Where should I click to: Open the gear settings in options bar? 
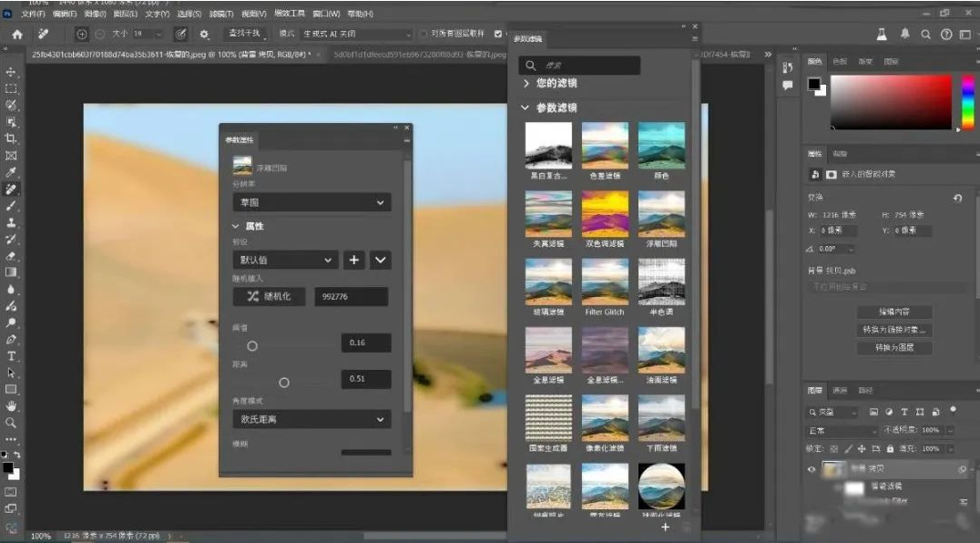pos(204,34)
